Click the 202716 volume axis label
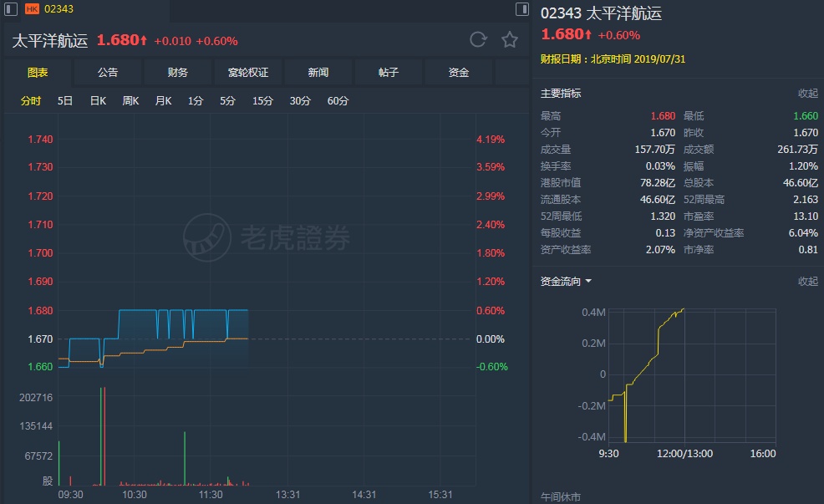Image resolution: width=824 pixels, height=504 pixels. pyautogui.click(x=36, y=397)
